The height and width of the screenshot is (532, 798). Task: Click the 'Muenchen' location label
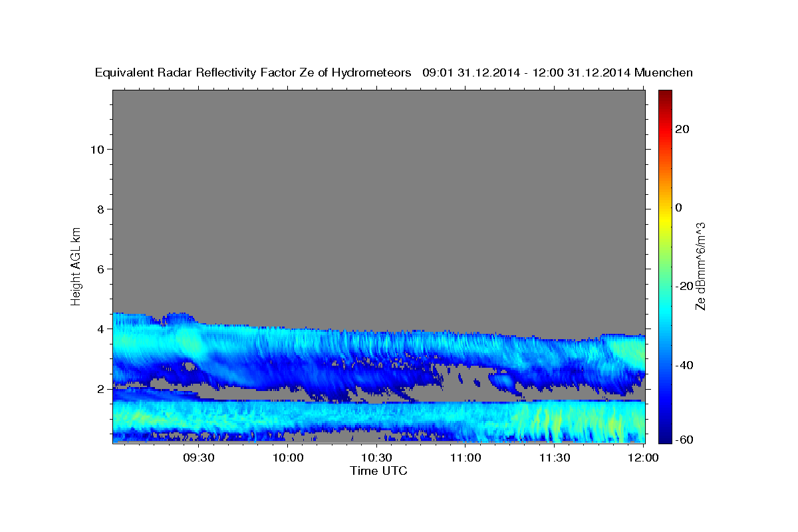664,72
